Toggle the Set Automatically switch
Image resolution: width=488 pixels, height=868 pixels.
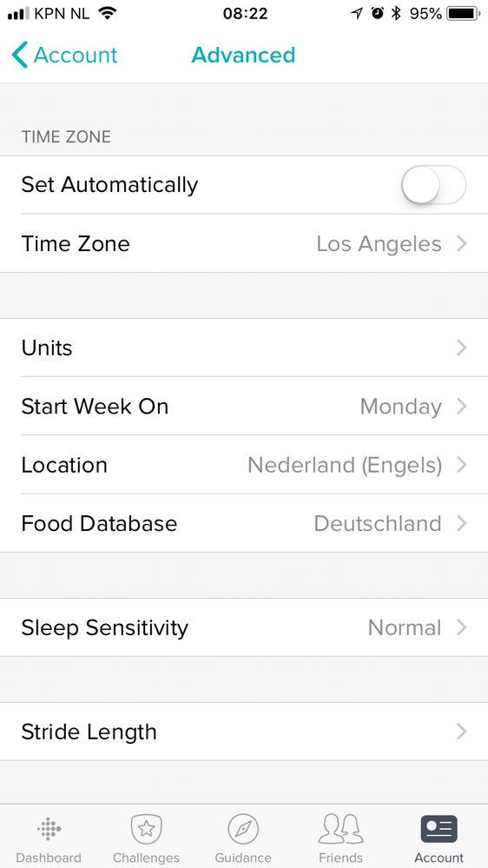pyautogui.click(x=434, y=185)
